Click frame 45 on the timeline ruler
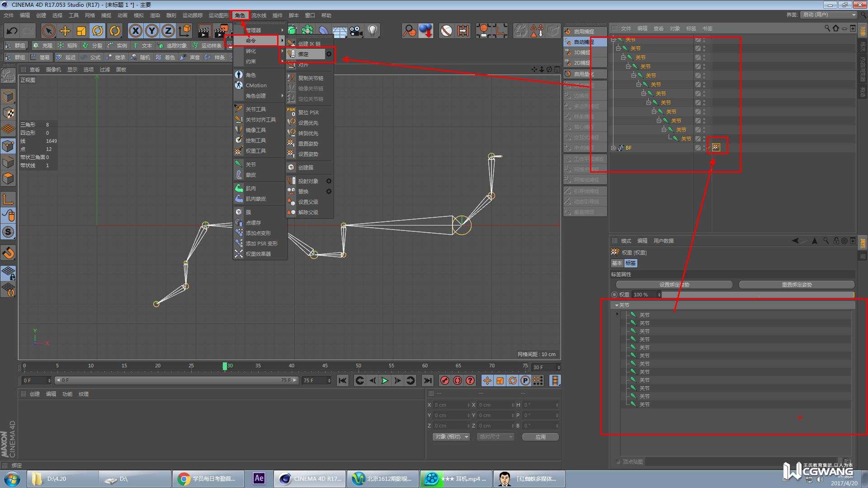The width and height of the screenshot is (868, 488). [325, 366]
